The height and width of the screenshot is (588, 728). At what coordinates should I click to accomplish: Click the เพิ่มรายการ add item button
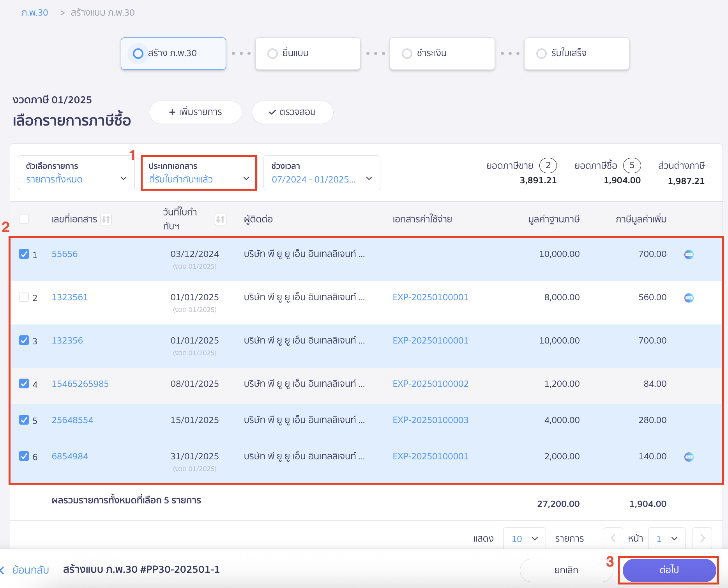tap(195, 112)
